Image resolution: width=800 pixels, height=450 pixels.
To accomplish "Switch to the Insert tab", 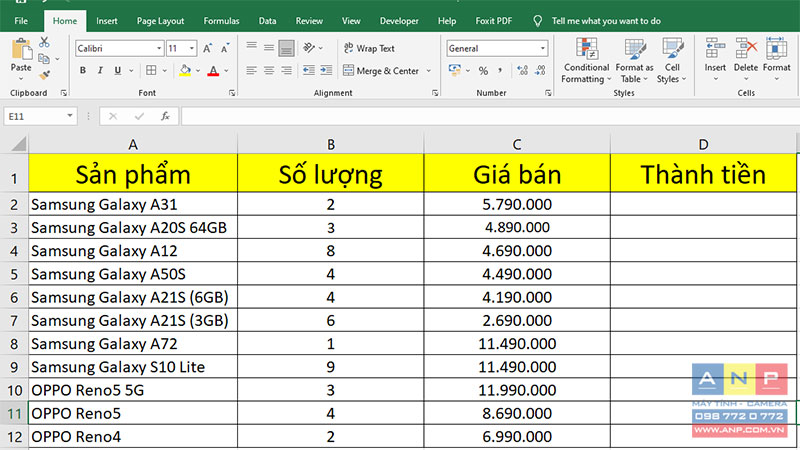I will coord(107,21).
